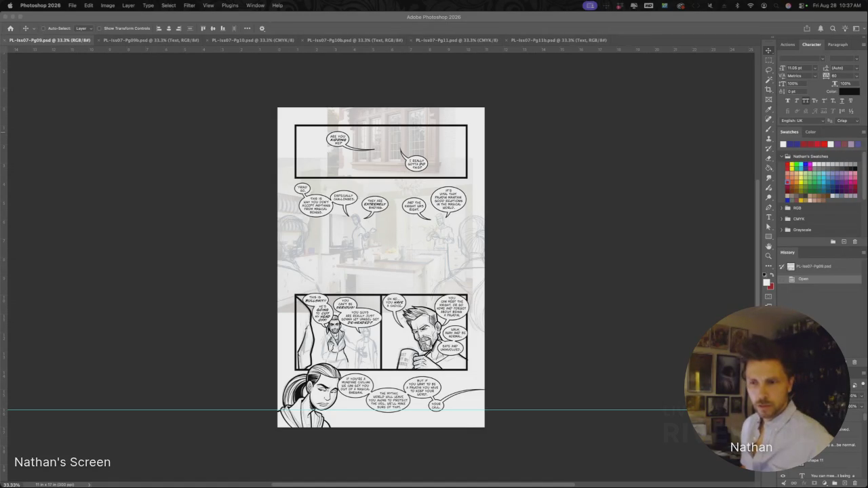The height and width of the screenshot is (488, 868).
Task: Select the Crop tool
Action: (768, 89)
